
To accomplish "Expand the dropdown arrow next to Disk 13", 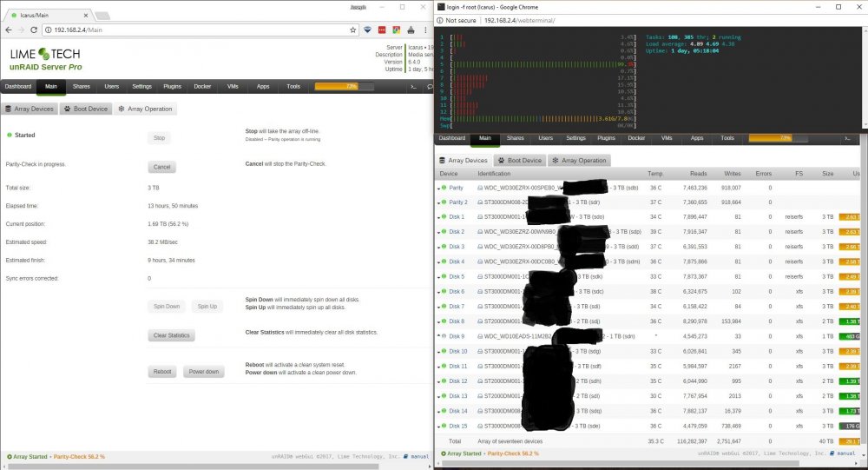I will (439, 397).
